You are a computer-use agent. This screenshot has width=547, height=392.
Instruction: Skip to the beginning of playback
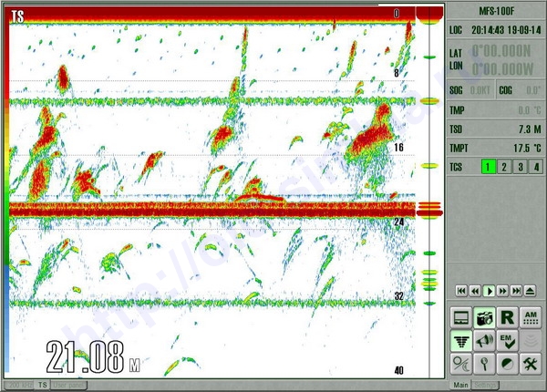(462, 290)
